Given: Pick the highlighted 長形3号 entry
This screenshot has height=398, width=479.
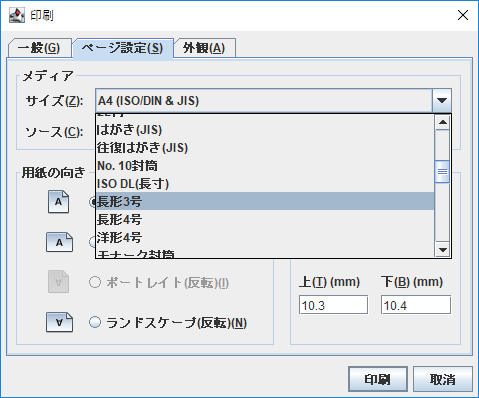Looking at the screenshot, I should pos(265,201).
